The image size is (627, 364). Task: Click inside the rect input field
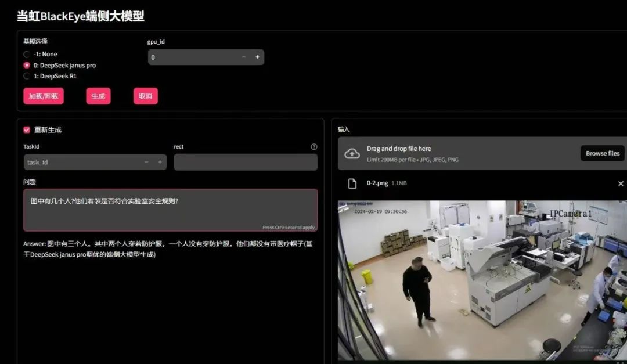[246, 162]
